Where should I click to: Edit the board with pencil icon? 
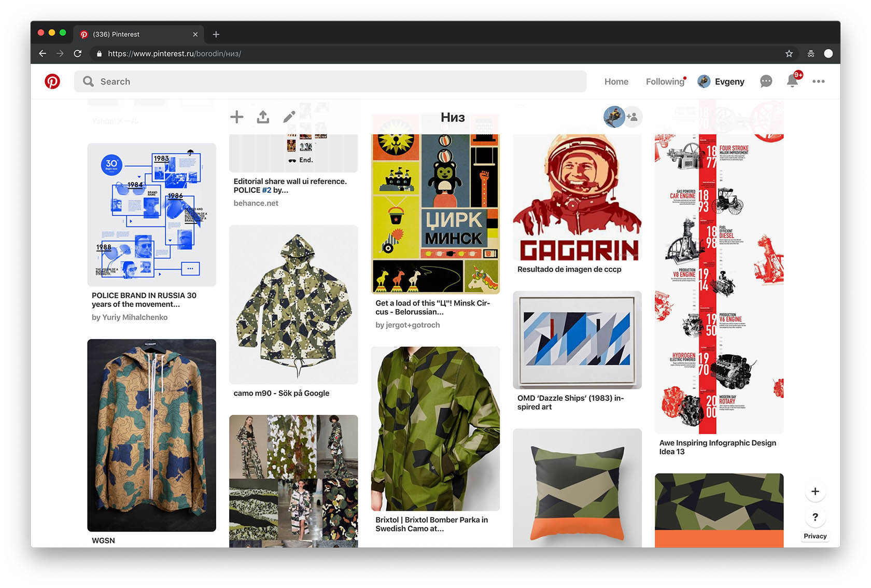point(289,117)
